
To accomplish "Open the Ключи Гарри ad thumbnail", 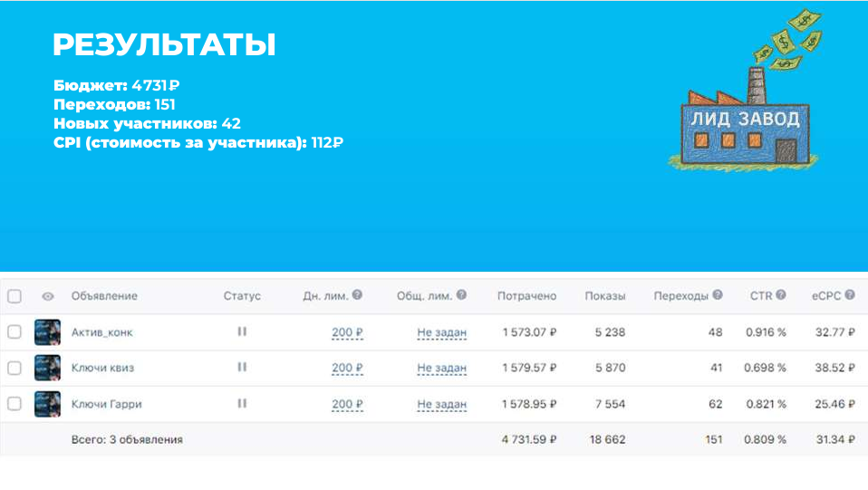I will (48, 404).
